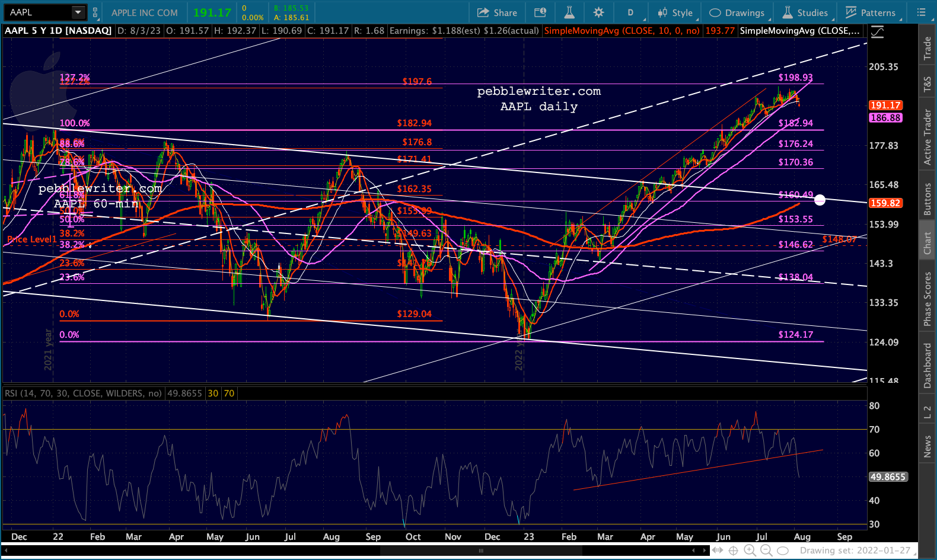Click the symbol link clipboard icon
937x560 pixels.
[95, 12]
